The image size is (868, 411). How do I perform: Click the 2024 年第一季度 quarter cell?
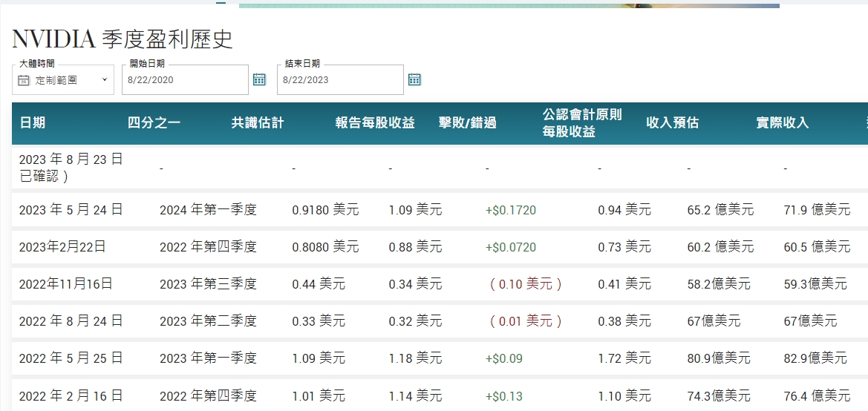coord(208,210)
